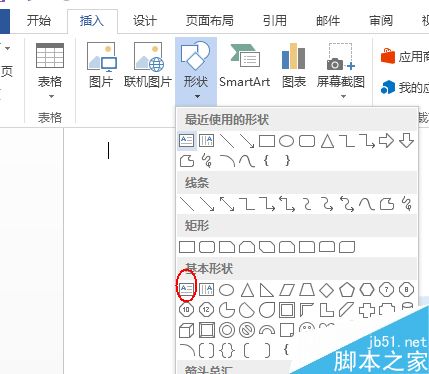Open the 开始 ribbon tab
Image resolution: width=429 pixels, height=374 pixels.
click(39, 21)
